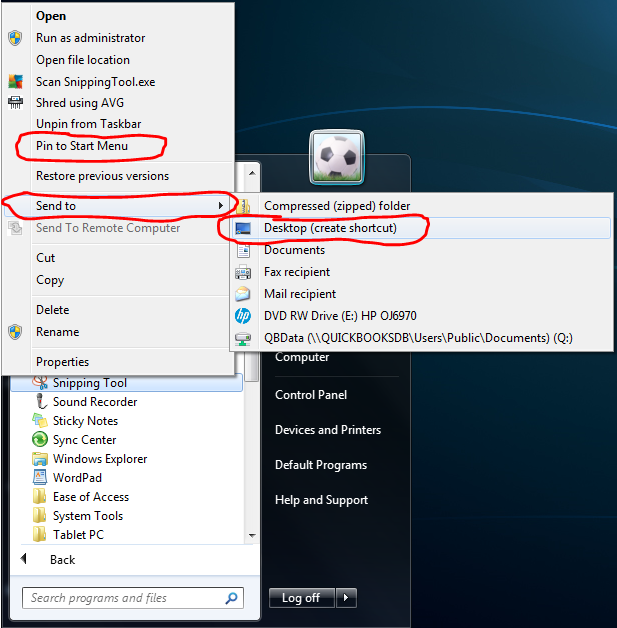Click the Ease of Access folder icon

point(40,497)
